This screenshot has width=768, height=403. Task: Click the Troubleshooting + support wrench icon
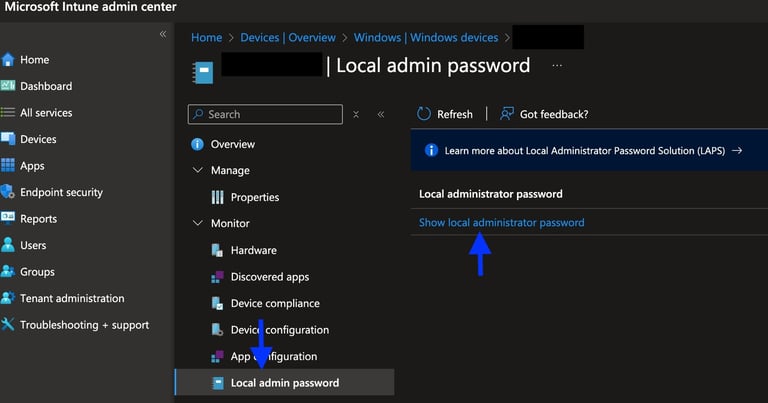click(x=8, y=324)
